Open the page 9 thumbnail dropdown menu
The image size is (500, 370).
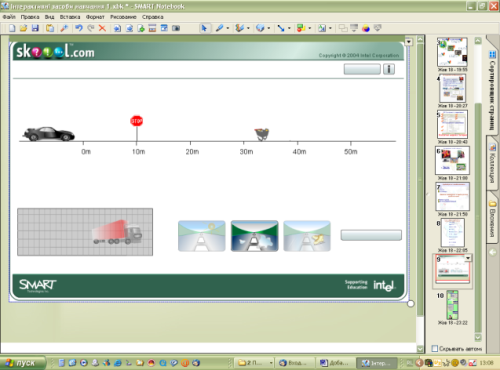coord(468,258)
